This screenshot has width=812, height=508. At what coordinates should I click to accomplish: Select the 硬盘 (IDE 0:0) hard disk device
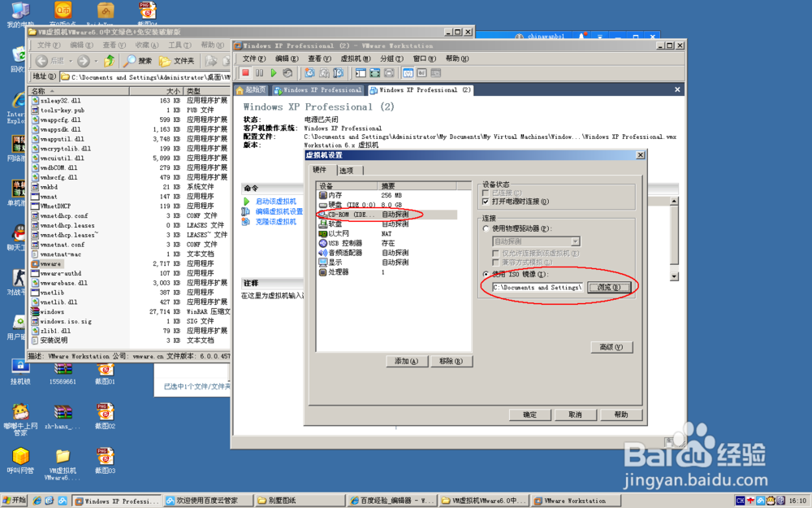pos(387,205)
